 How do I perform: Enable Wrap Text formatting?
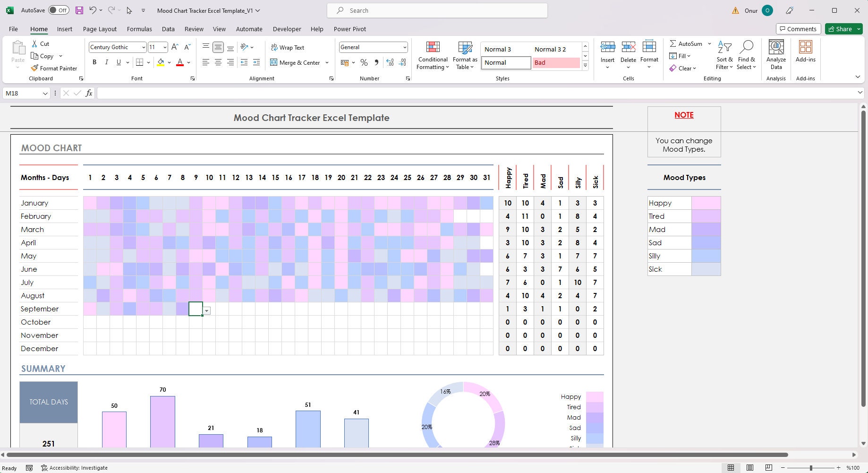coord(288,47)
